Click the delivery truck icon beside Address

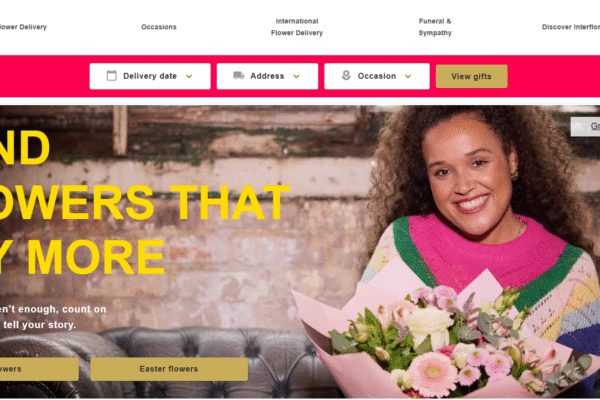tap(239, 75)
